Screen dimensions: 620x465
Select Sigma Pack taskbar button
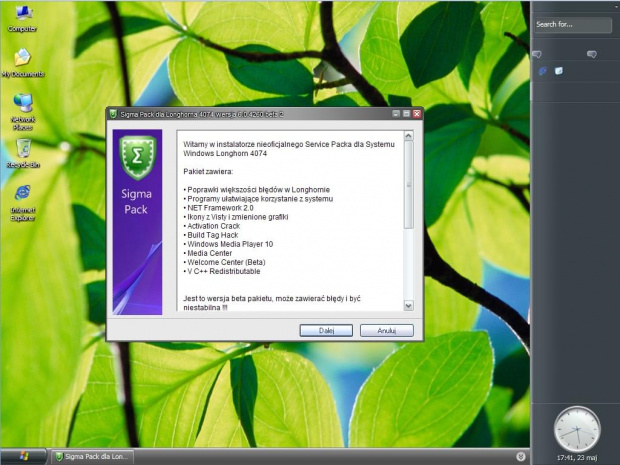click(92, 457)
